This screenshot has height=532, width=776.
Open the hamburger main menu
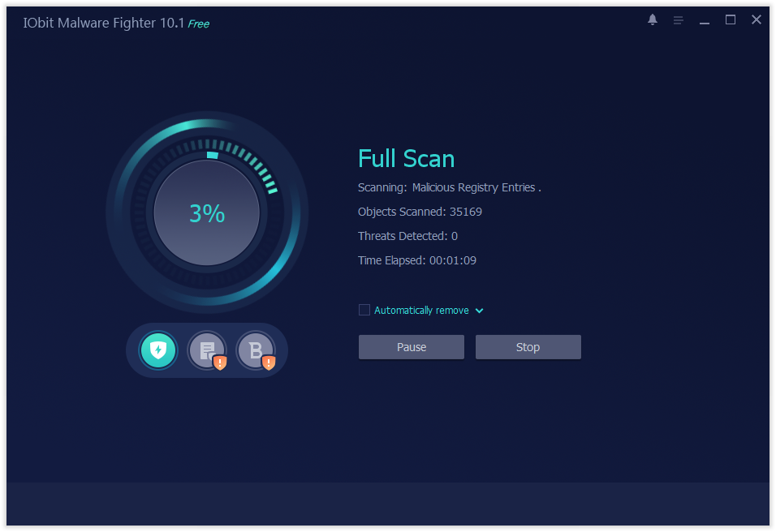click(678, 19)
